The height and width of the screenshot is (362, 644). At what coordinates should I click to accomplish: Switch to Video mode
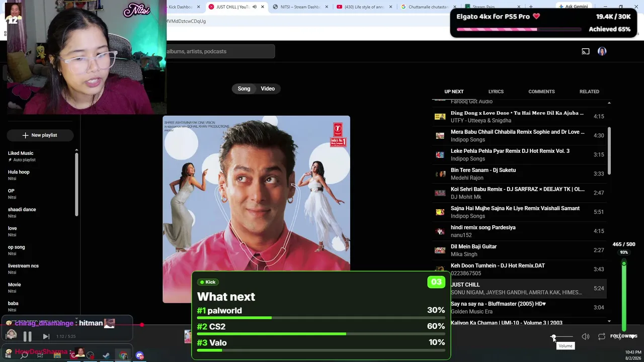(268, 88)
